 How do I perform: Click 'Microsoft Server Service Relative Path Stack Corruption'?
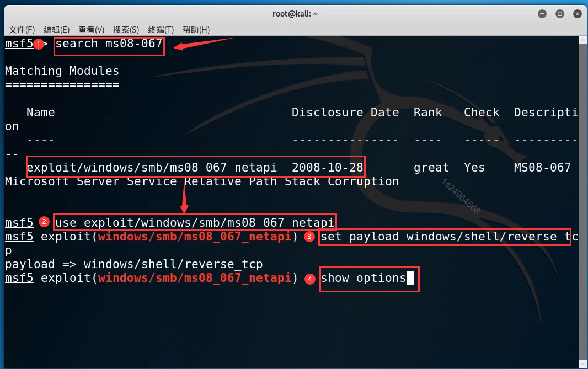pos(202,181)
